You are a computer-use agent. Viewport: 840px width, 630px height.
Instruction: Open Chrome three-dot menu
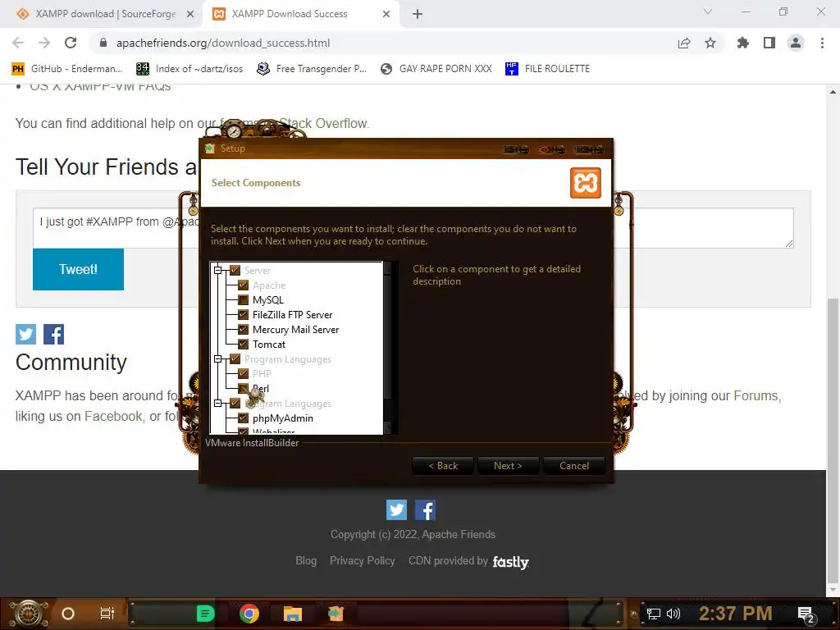[822, 43]
